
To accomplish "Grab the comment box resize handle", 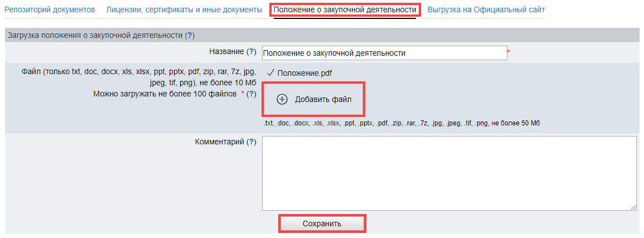I will tap(633, 207).
